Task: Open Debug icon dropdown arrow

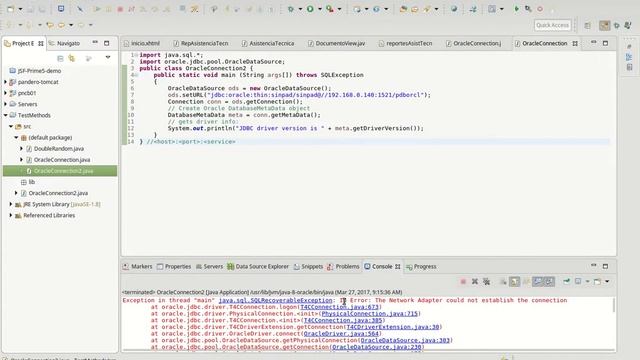Action: pos(300,9)
